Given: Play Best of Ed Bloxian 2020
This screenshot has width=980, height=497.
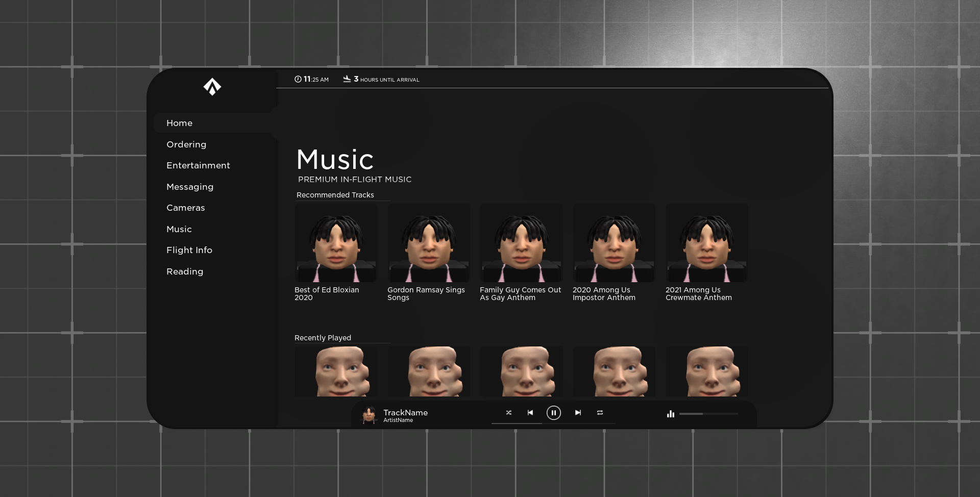Looking at the screenshot, I should tap(336, 243).
